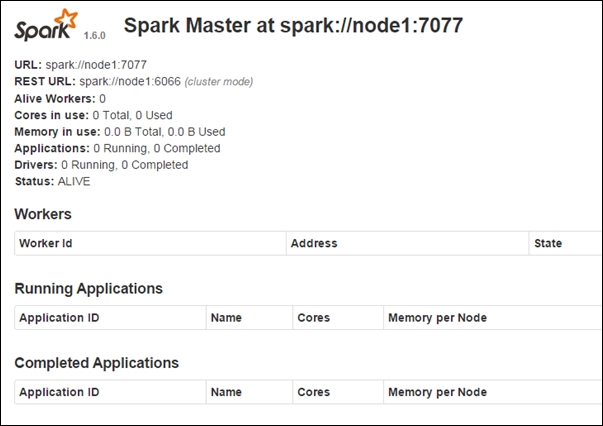Click the Cores in use line
This screenshot has width=603, height=426.
pyautogui.click(x=93, y=115)
